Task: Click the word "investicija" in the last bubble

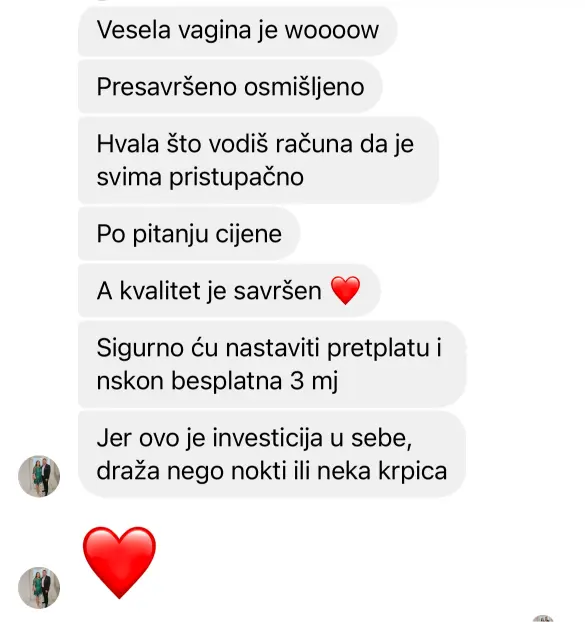Action: [268, 438]
